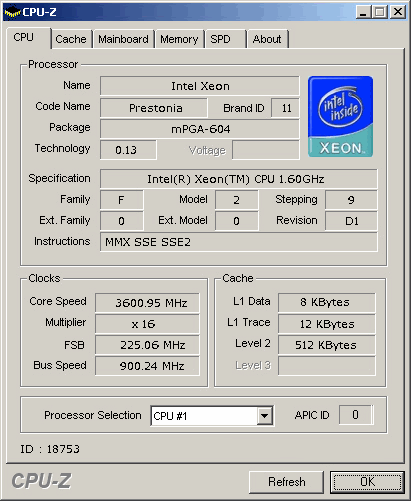Go to the SPD tab
This screenshot has width=411, height=501.
click(x=226, y=39)
